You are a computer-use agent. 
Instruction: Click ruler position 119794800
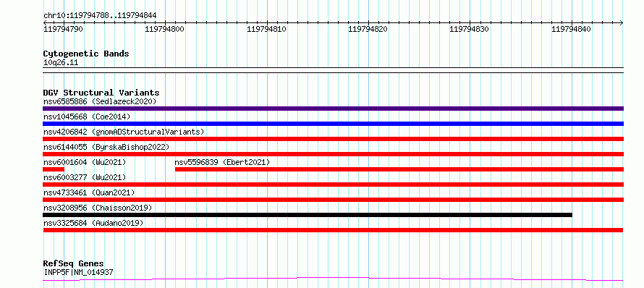165,29
